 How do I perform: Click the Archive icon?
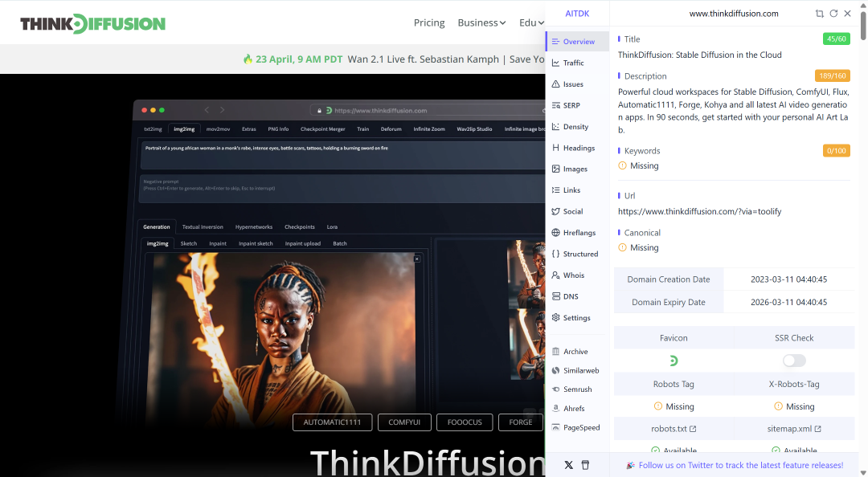pyautogui.click(x=556, y=352)
